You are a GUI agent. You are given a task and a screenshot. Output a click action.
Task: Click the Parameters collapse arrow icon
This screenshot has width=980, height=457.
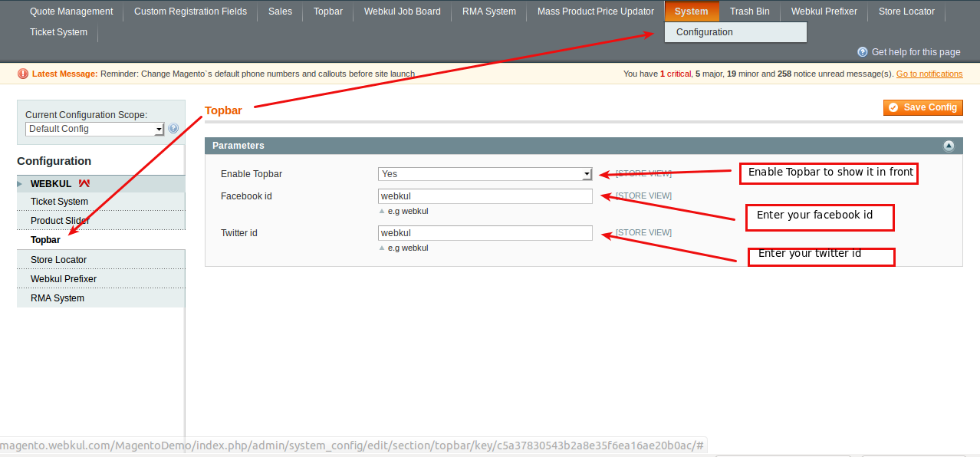pos(949,146)
